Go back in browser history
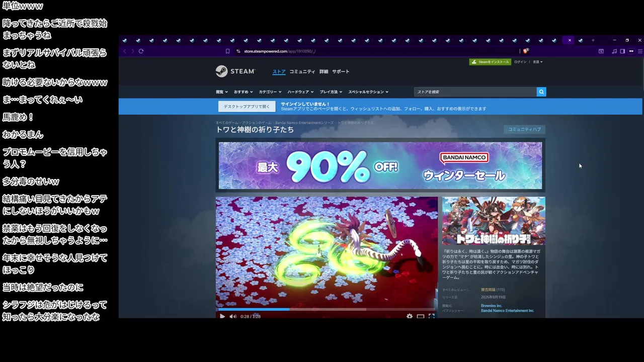 [125, 51]
